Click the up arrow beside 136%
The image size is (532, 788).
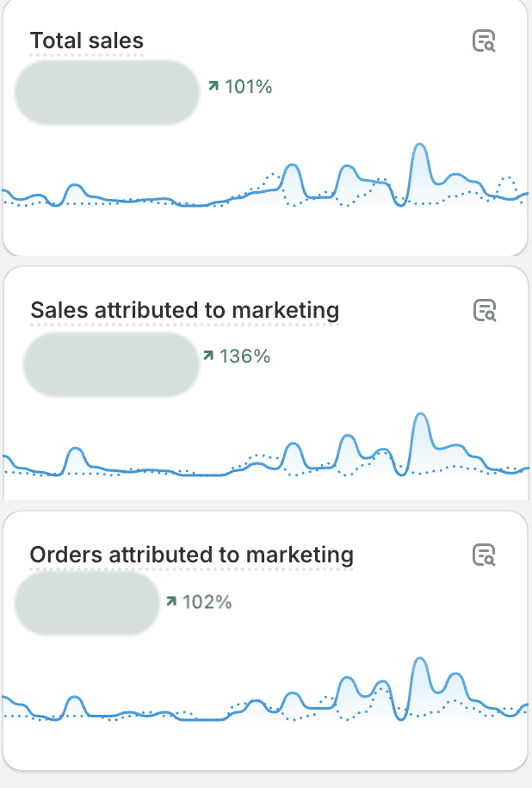tap(208, 356)
